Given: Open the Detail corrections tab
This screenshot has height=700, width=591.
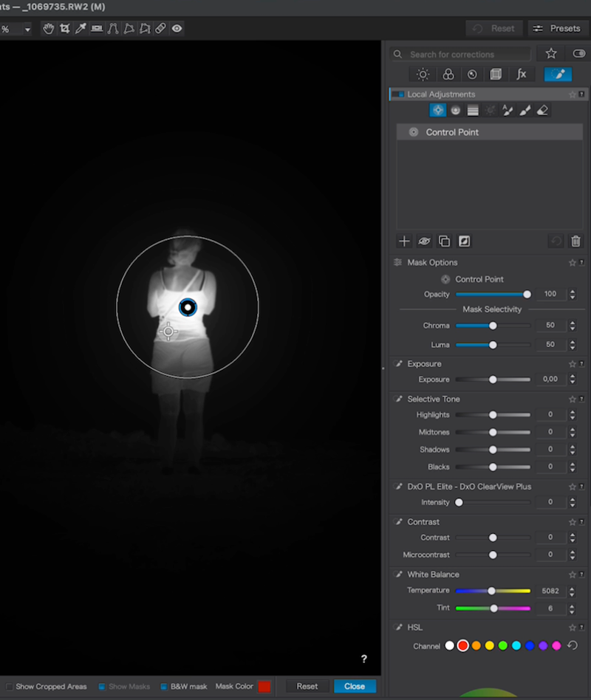Looking at the screenshot, I should 472,74.
